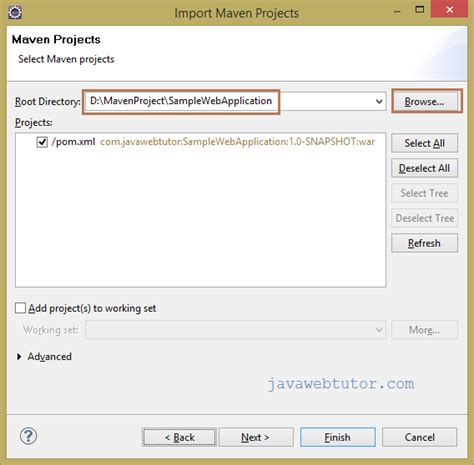
Task: Open the Root Directory dropdown arrow
Action: [x=379, y=101]
